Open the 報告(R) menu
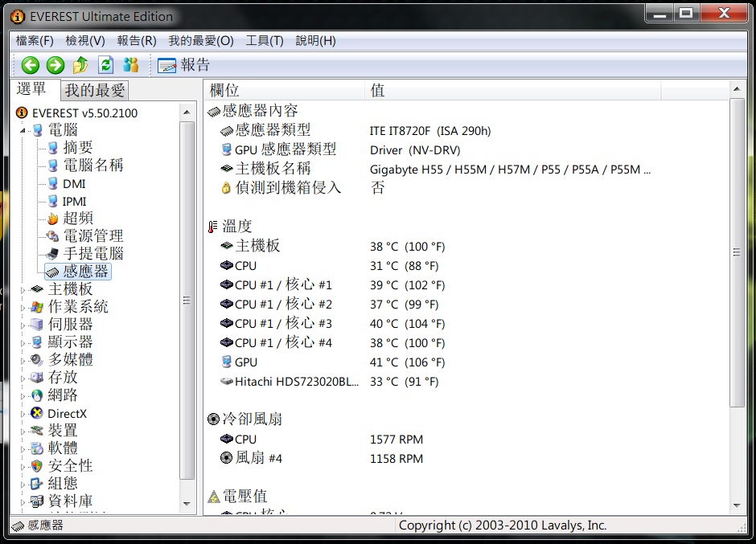The height and width of the screenshot is (544, 756). point(137,41)
